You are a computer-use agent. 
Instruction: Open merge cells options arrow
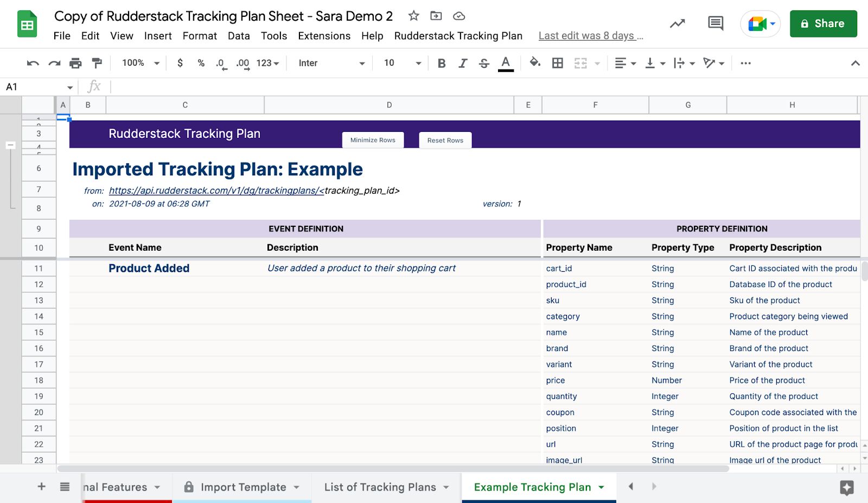[597, 63]
